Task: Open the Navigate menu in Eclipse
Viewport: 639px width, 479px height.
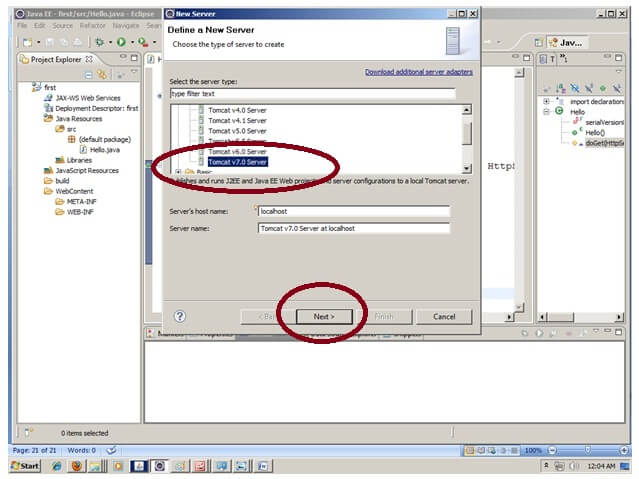Action: tap(126, 25)
